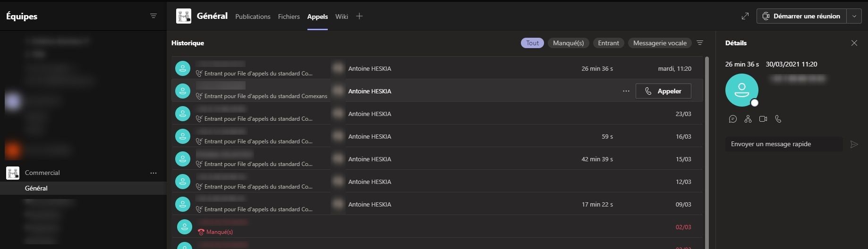Click Antoine HESKIA in 15/03 row
The width and height of the screenshot is (868, 249).
pos(370,159)
